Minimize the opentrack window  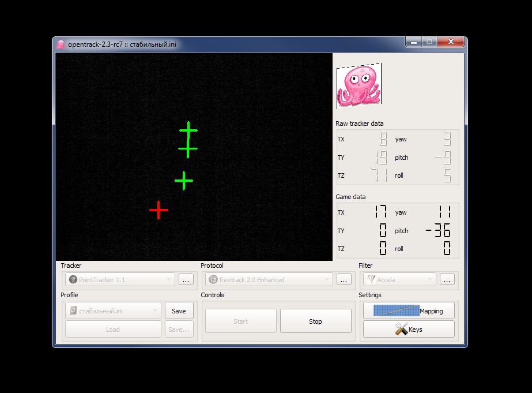(x=414, y=42)
